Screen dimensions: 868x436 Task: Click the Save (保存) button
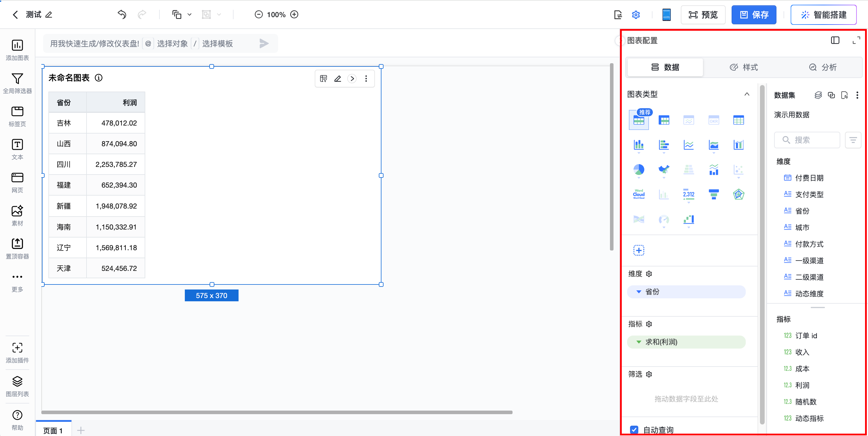753,15
